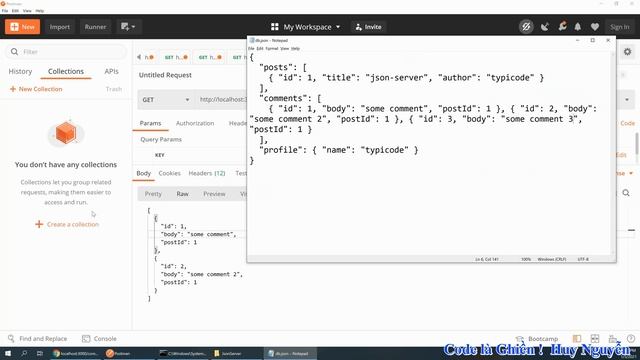Switch to the APIs sidebar tab
The width and height of the screenshot is (640, 360).
click(x=111, y=71)
